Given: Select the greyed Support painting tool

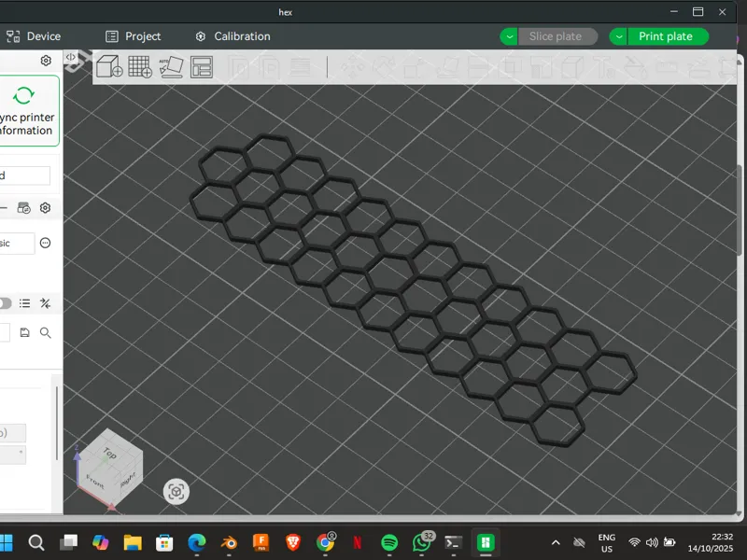Looking at the screenshot, I should tap(542, 67).
